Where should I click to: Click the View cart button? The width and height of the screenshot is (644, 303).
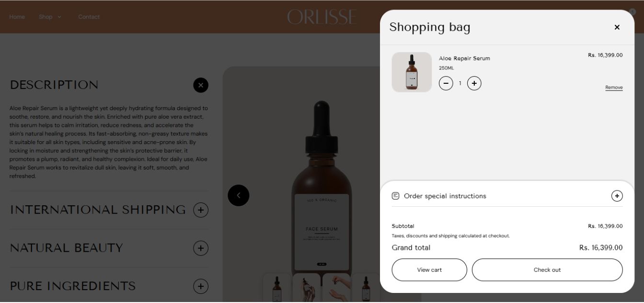click(x=429, y=270)
